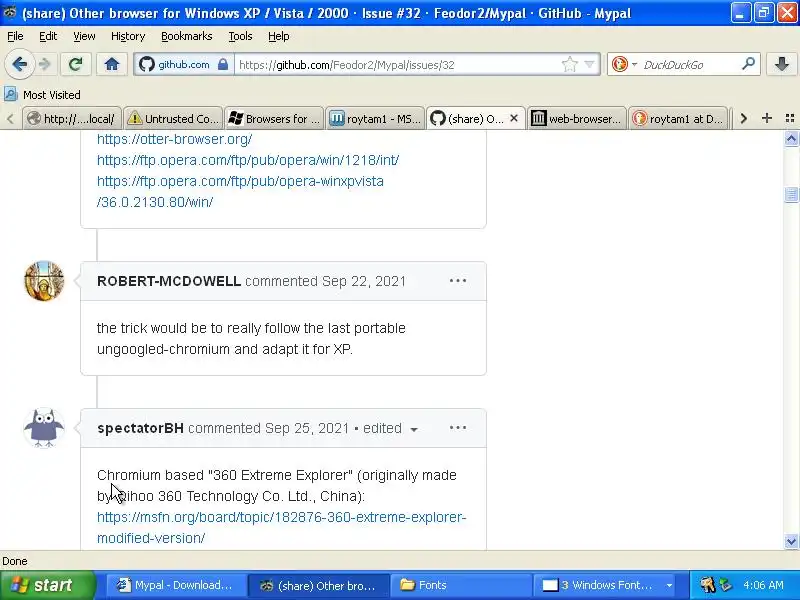Open the URL history dropdown arrow
This screenshot has height=600, width=800.
point(590,64)
